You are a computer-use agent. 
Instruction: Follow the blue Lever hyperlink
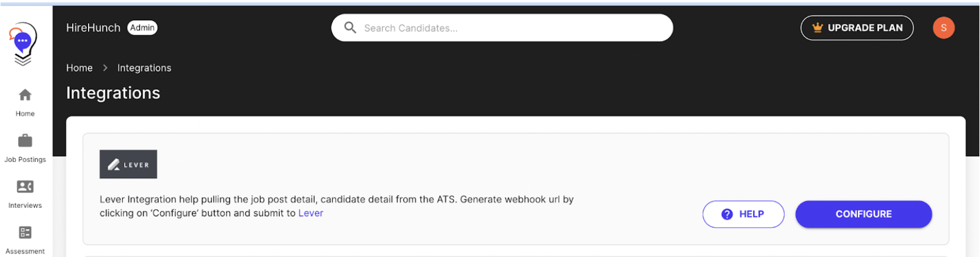pyautogui.click(x=310, y=213)
